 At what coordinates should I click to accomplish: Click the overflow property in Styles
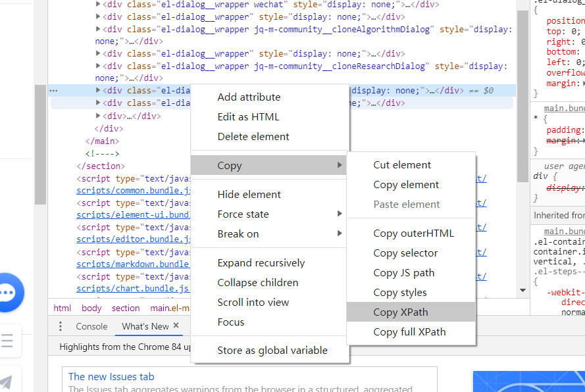[566, 73]
